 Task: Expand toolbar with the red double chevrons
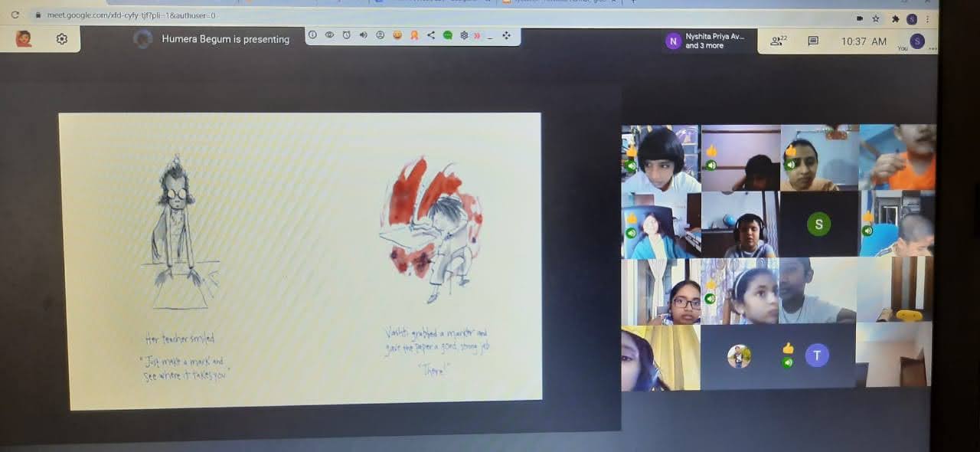tap(477, 35)
